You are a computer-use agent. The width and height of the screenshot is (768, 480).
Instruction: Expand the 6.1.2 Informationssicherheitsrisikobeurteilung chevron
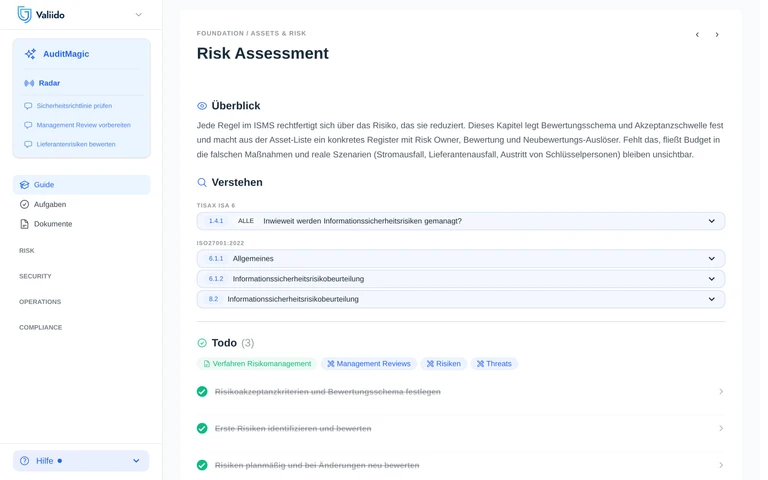click(x=712, y=279)
